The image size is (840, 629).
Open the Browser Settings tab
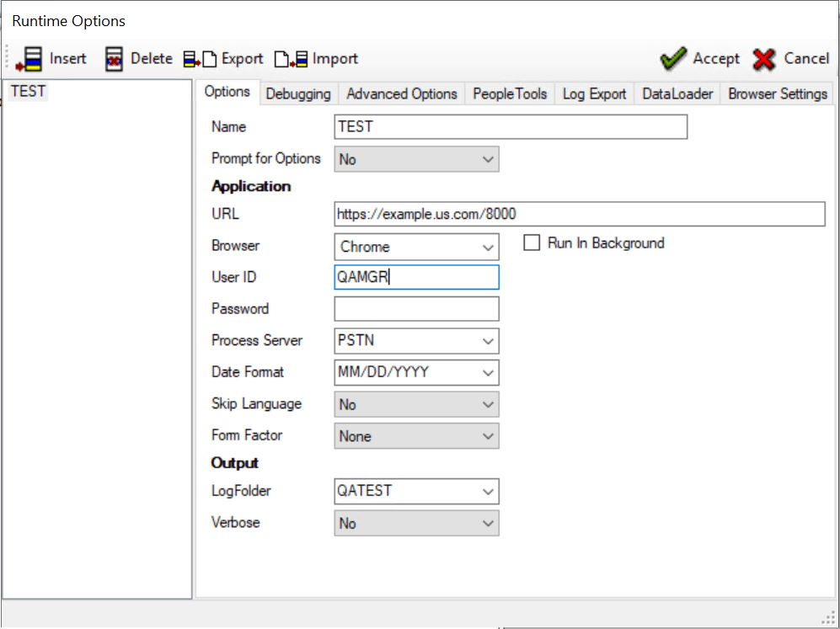(x=776, y=93)
